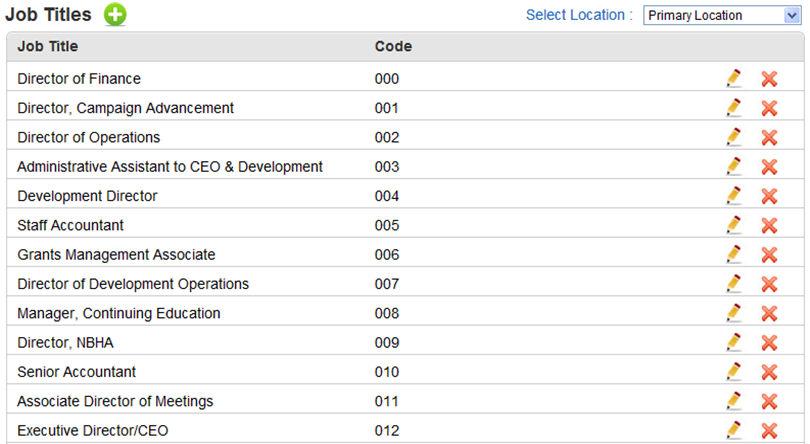Delete the Senior Accountant job title
The width and height of the screenshot is (810, 444).
(x=769, y=372)
